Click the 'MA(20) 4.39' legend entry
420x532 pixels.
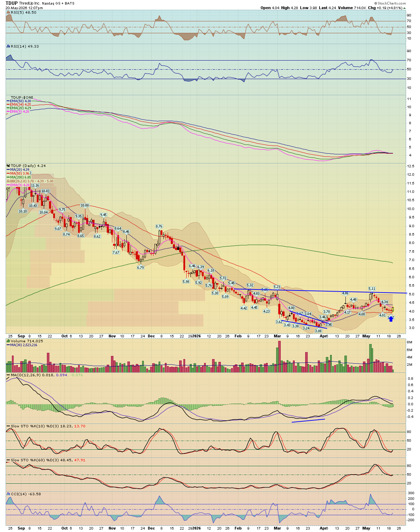pyautogui.click(x=18, y=169)
